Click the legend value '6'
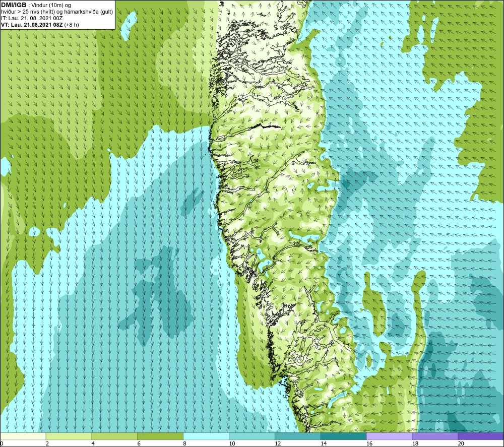 139,443
